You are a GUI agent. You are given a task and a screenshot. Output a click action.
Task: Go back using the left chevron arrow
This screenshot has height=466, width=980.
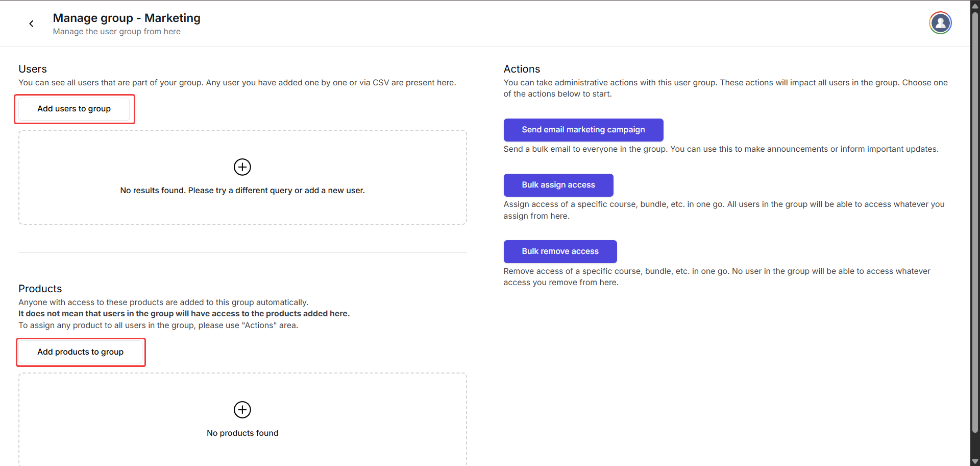pos(32,24)
